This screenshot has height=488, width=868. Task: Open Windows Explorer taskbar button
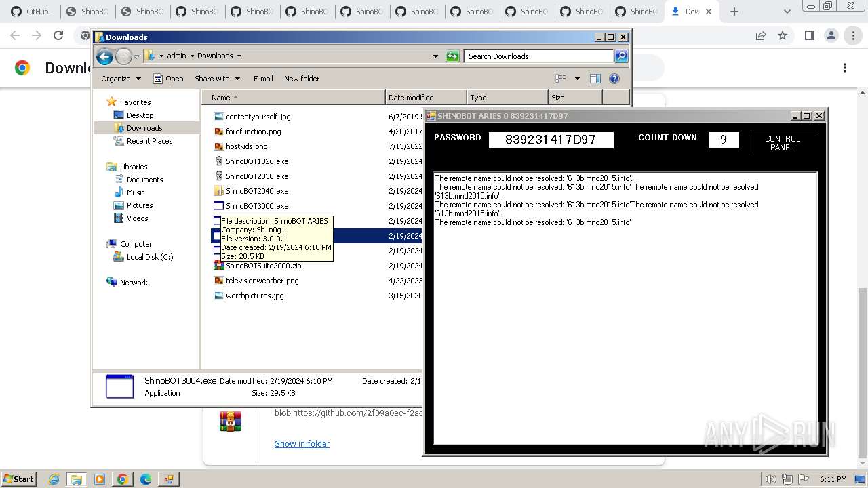pos(77,479)
